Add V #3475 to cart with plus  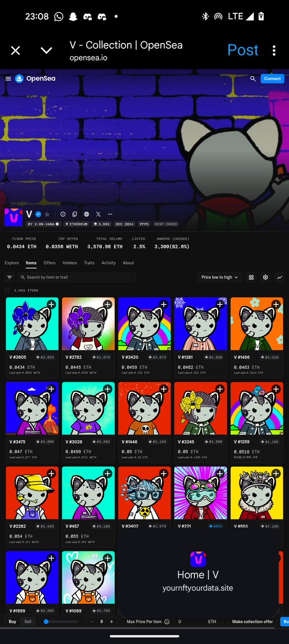coord(51,389)
